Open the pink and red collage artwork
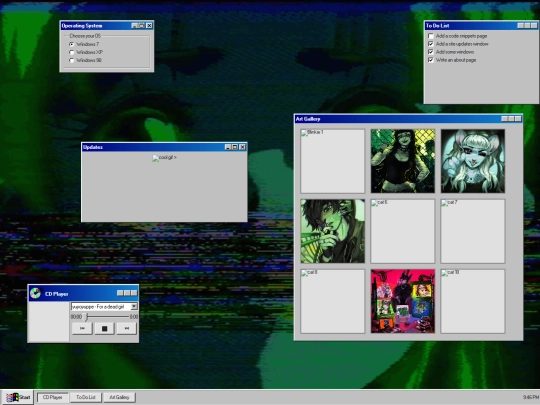The height and width of the screenshot is (405, 540). tap(403, 301)
